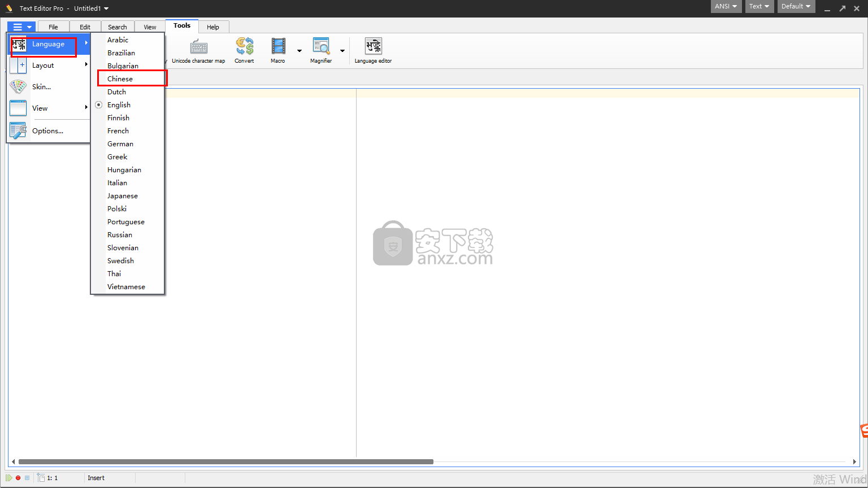Click the Language menu entry
Image resolution: width=868 pixels, height=488 pixels.
coord(49,44)
